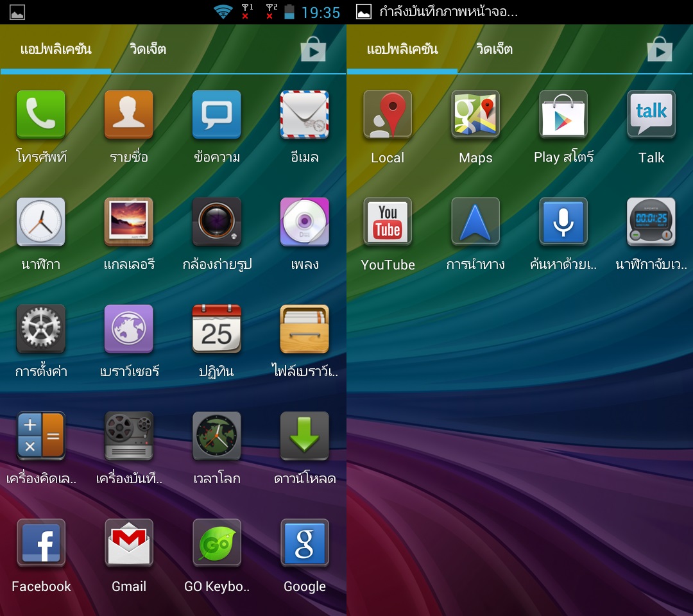
Task: Open the Google search app
Action: pos(305,543)
